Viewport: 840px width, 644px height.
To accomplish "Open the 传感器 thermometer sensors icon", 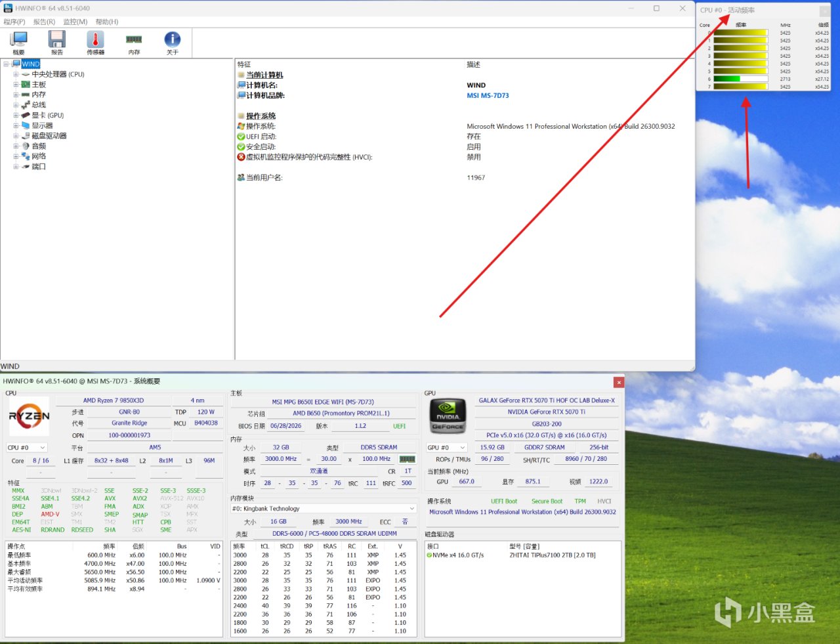I will click(x=95, y=43).
